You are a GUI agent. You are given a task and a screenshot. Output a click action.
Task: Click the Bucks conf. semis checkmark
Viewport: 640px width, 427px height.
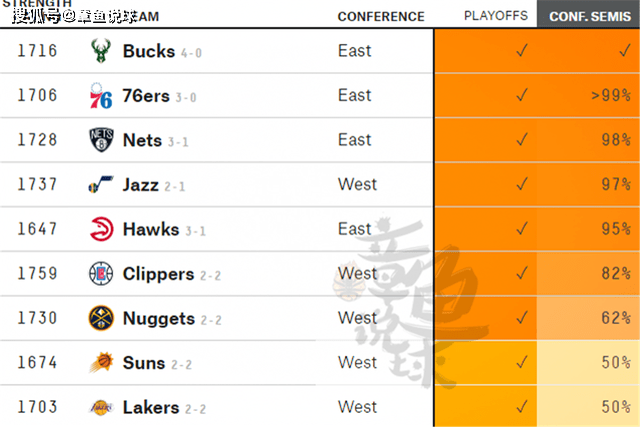[x=623, y=51]
